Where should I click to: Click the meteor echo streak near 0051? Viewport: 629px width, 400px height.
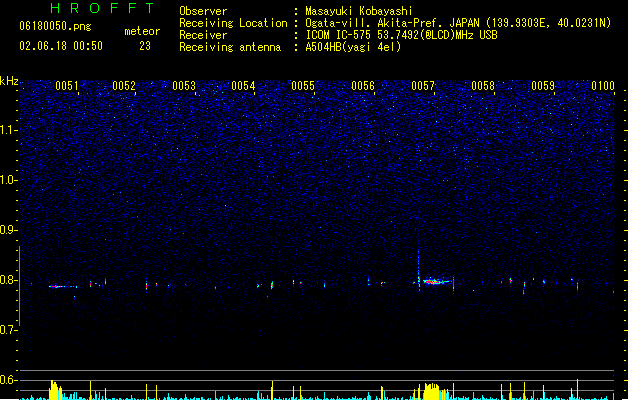tap(63, 286)
